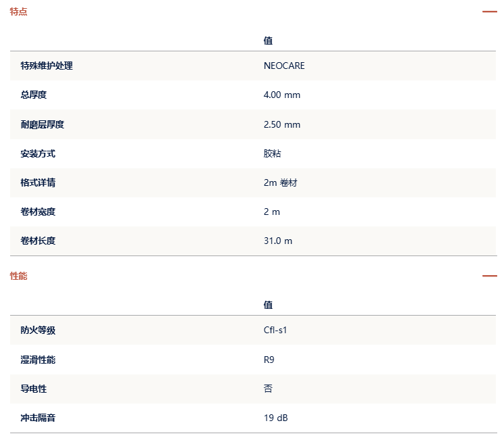Click the 2.50 mm wear layer value

[282, 124]
